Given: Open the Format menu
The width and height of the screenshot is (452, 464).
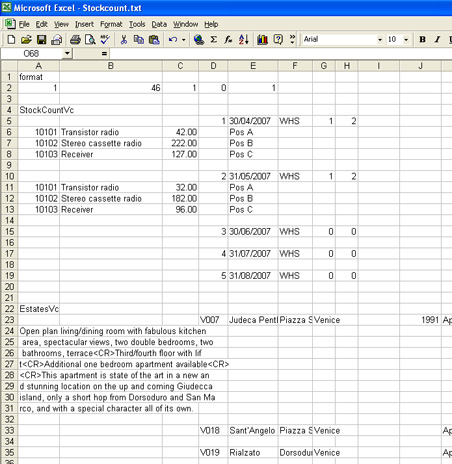Looking at the screenshot, I should (x=111, y=24).
